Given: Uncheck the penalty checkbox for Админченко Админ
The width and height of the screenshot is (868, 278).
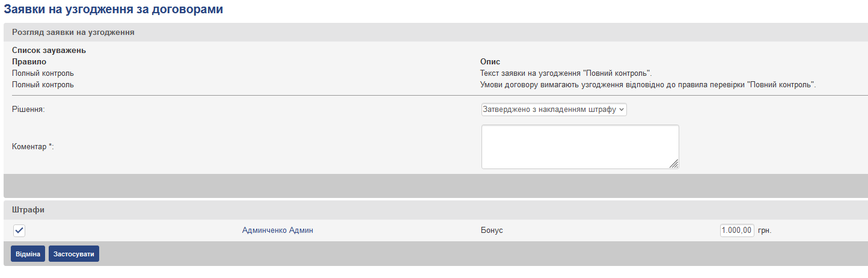Looking at the screenshot, I should coord(19,230).
